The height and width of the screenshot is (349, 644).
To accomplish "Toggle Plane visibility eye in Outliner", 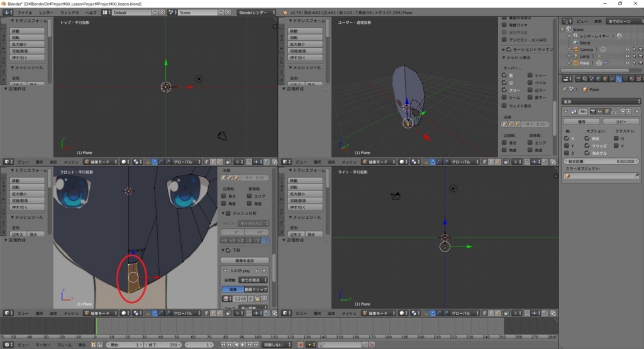I will coord(627,63).
